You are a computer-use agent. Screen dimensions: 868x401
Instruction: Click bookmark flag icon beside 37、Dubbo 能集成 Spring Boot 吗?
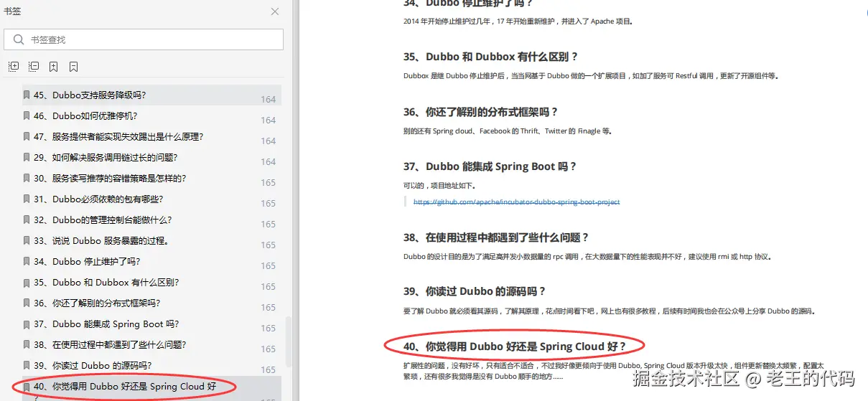27,324
